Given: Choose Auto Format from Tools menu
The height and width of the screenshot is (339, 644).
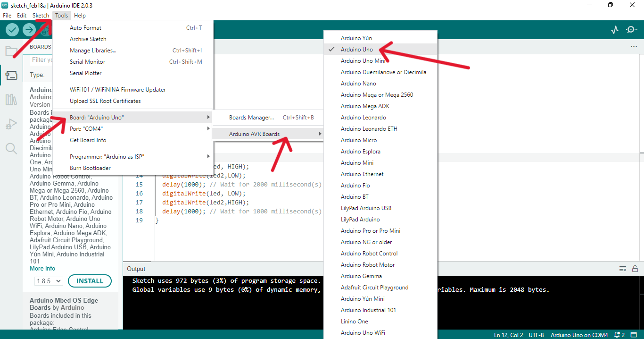Looking at the screenshot, I should pos(133,28).
